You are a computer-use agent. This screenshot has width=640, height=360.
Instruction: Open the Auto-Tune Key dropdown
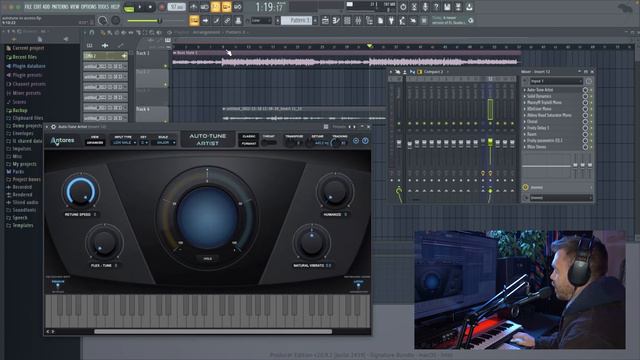tap(144, 142)
